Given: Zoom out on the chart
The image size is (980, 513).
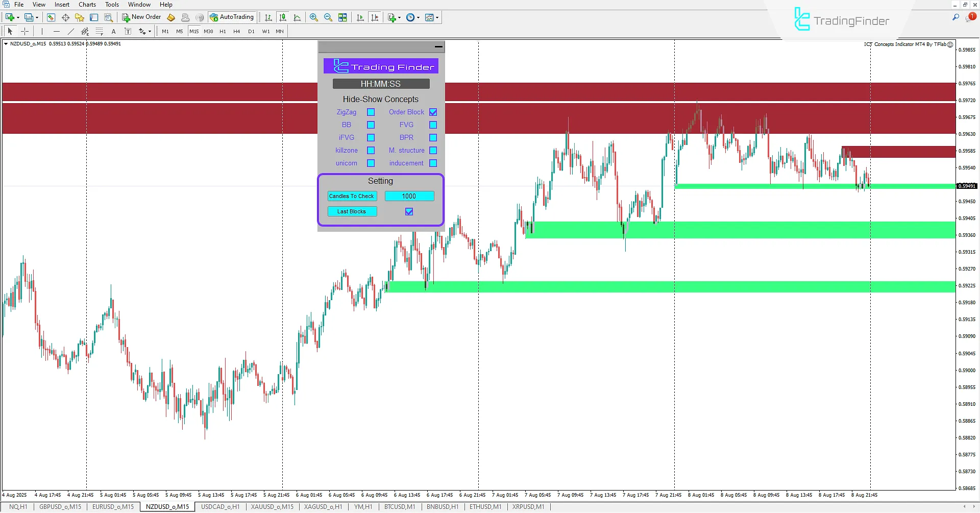Looking at the screenshot, I should (x=328, y=17).
